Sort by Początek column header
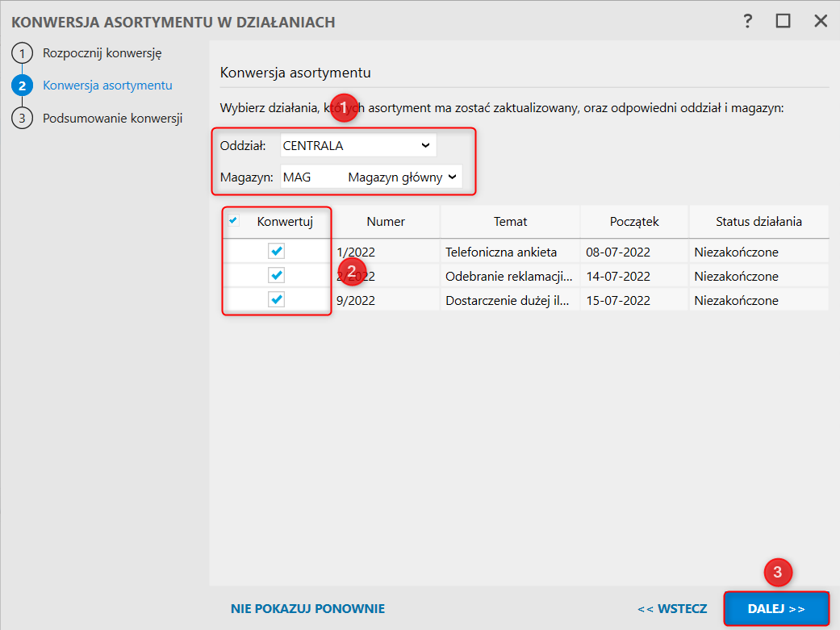This screenshot has height=630, width=840. [x=634, y=221]
